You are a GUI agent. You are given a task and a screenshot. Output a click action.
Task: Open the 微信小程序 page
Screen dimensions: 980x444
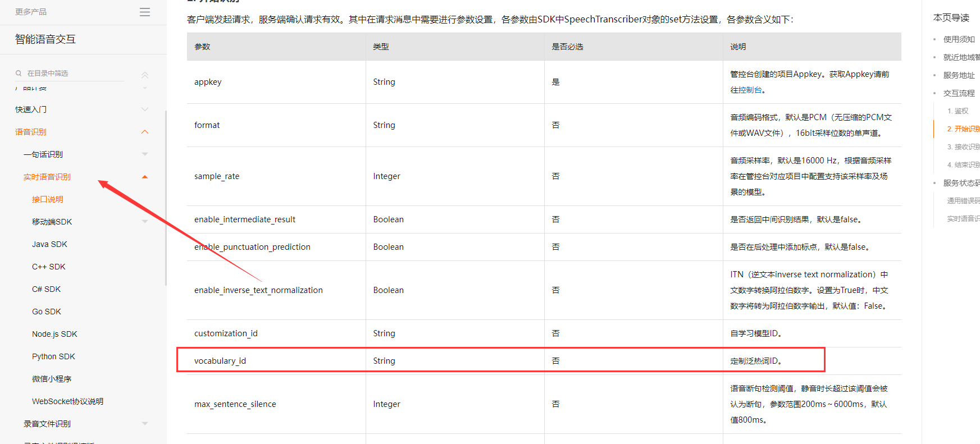point(52,379)
